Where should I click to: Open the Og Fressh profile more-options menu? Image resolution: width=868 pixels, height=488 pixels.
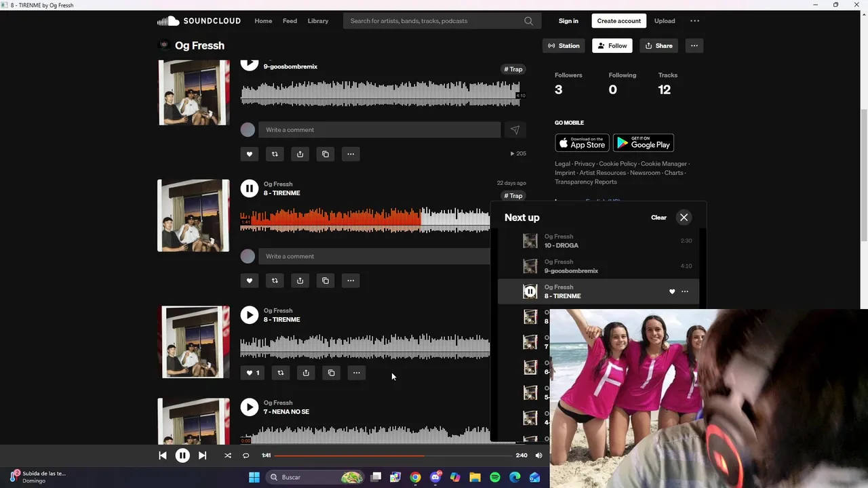(x=694, y=45)
